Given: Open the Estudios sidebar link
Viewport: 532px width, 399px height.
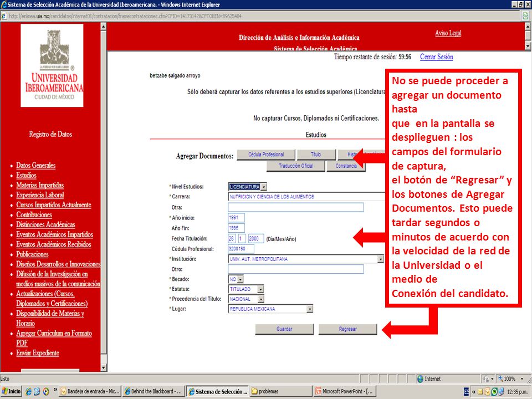Looking at the screenshot, I should 26,175.
